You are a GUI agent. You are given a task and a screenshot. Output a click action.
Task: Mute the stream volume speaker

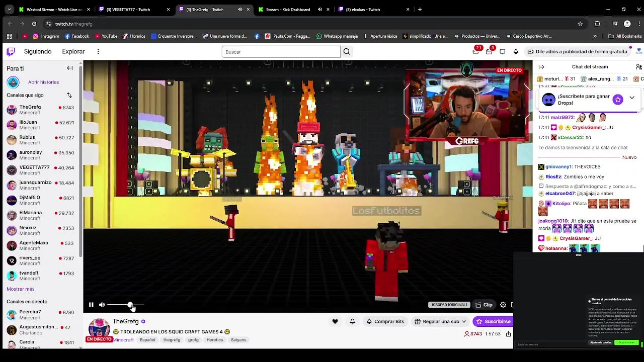(x=102, y=305)
